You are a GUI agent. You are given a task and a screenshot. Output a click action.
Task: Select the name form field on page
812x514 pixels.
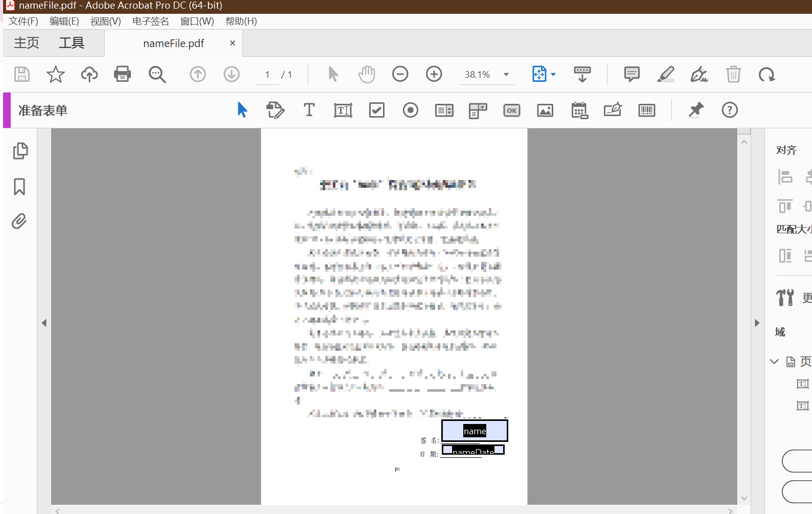tap(475, 431)
